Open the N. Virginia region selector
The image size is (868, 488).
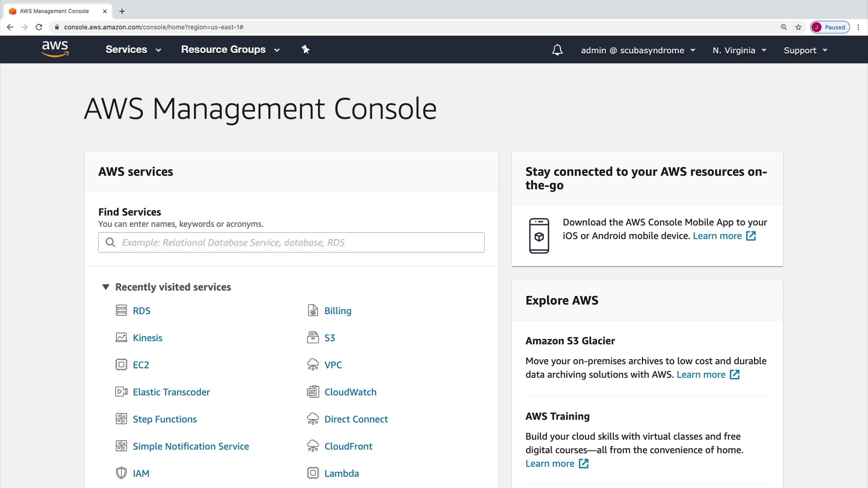pos(739,50)
